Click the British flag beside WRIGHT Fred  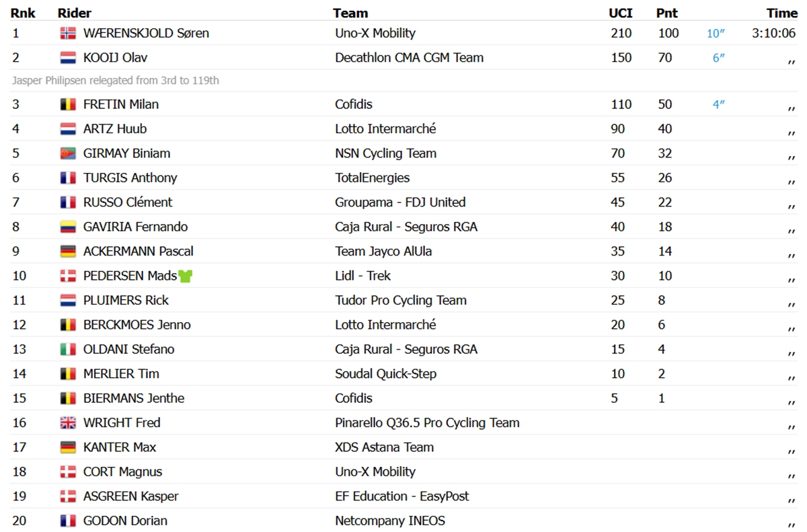pos(68,423)
